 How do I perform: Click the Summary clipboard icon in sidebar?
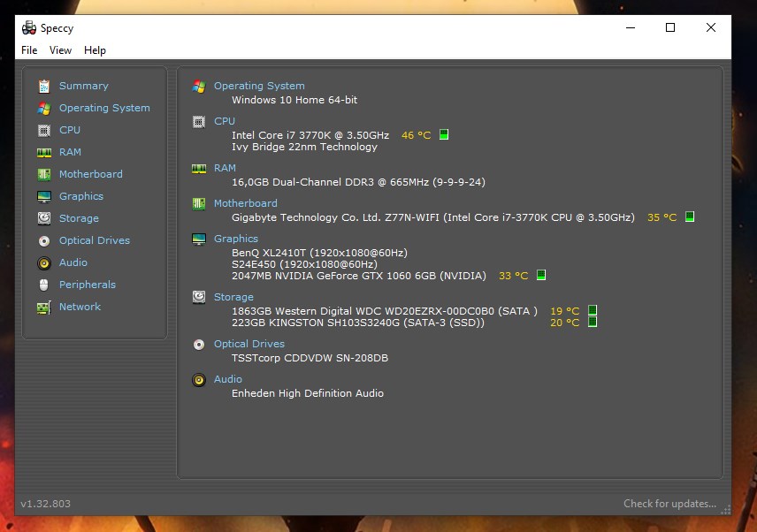[44, 86]
